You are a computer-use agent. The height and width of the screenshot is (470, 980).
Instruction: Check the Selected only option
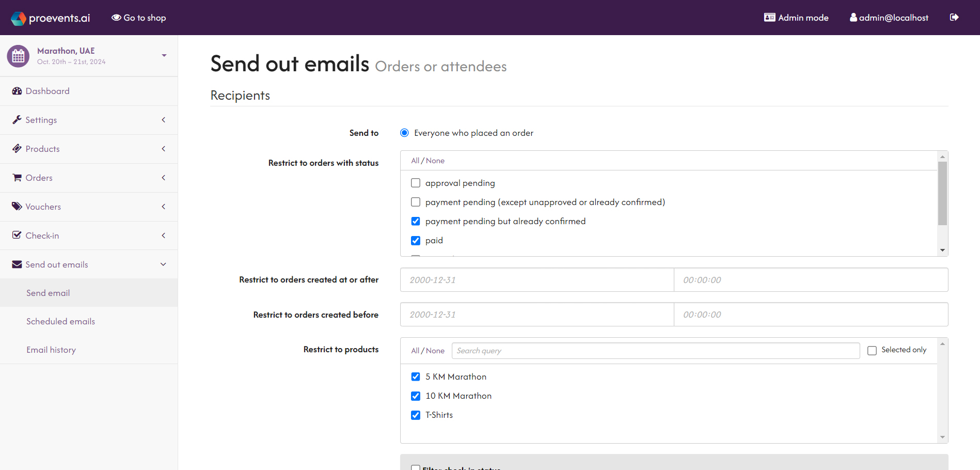[x=872, y=350]
